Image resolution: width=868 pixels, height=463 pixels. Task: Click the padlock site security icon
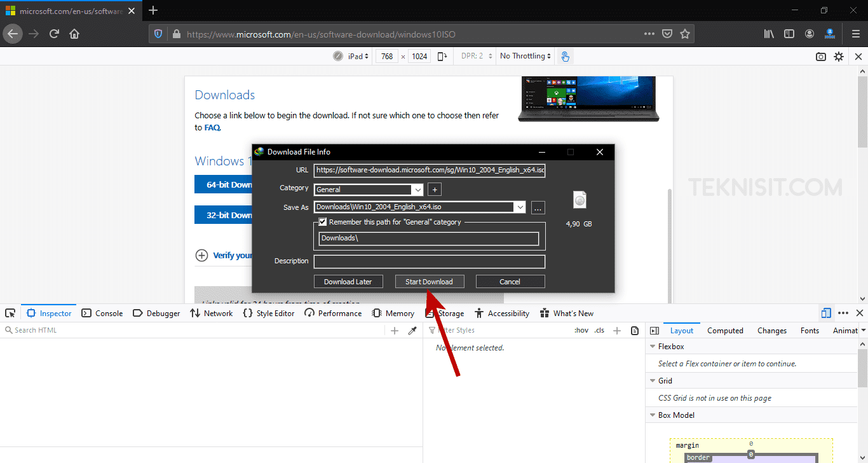tap(176, 34)
